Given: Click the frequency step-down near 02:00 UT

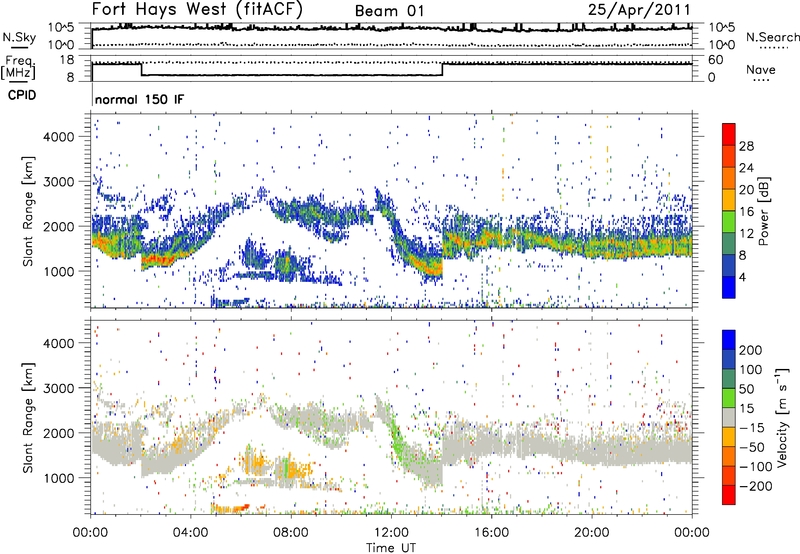Looking at the screenshot, I should click(x=141, y=69).
